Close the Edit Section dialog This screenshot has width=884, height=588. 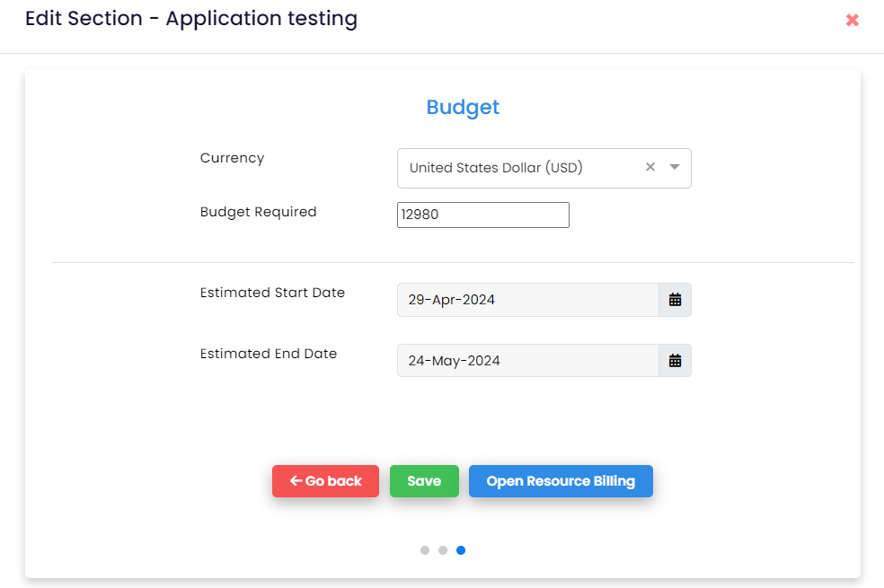[852, 20]
